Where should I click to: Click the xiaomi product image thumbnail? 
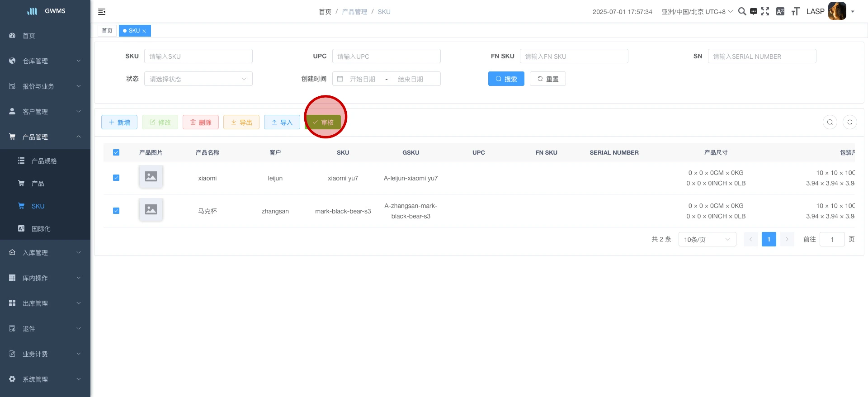pyautogui.click(x=151, y=176)
